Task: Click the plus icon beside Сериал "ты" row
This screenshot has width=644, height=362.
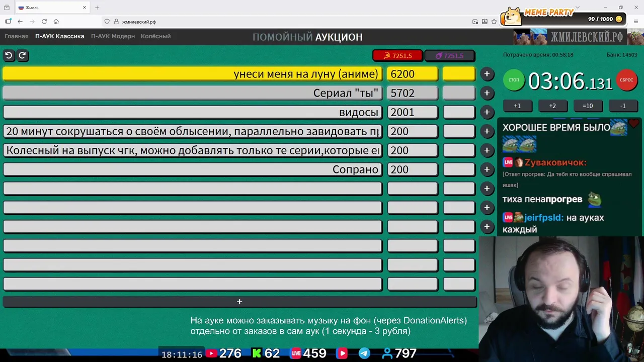Action: pyautogui.click(x=487, y=93)
